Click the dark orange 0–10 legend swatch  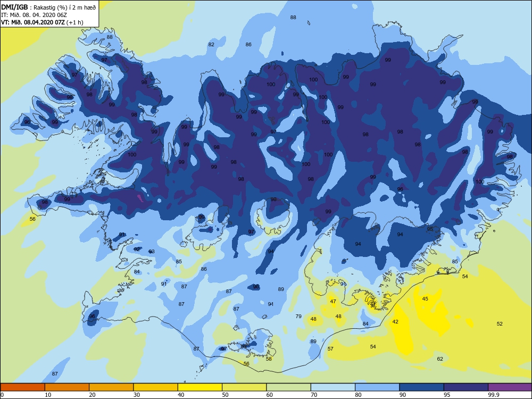pos(22,387)
